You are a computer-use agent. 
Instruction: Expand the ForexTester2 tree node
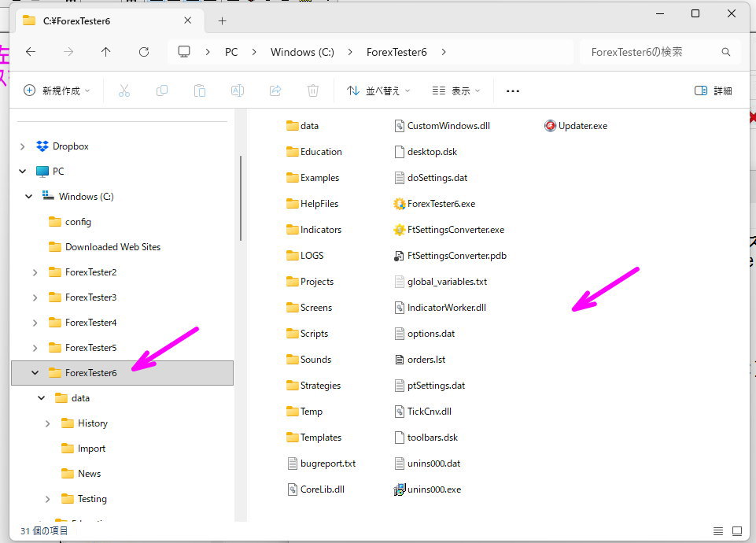(35, 272)
